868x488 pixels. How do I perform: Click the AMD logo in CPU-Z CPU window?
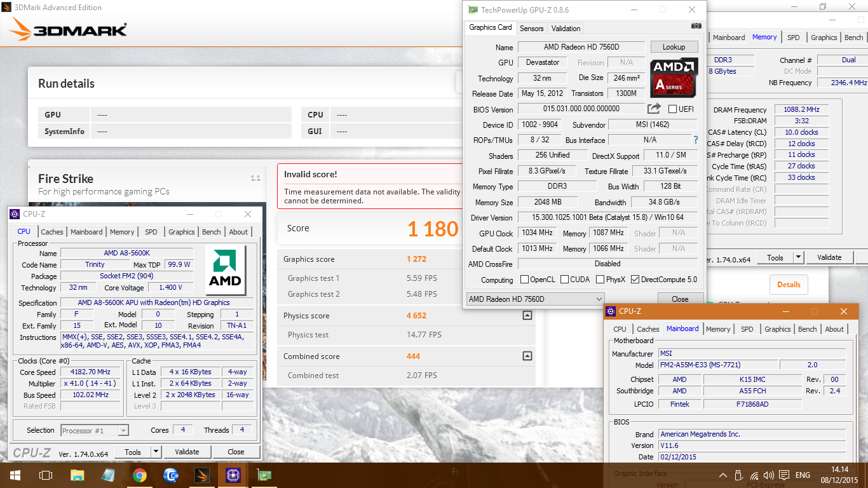pos(226,271)
